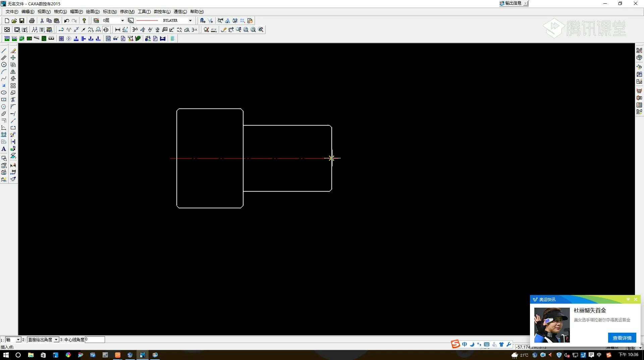Close the 奥运快讯 news popup
This screenshot has height=360, width=644.
pyautogui.click(x=636, y=299)
